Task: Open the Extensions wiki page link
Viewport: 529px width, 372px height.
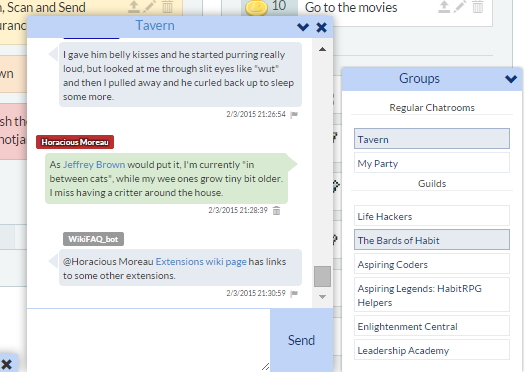Action: (201, 262)
